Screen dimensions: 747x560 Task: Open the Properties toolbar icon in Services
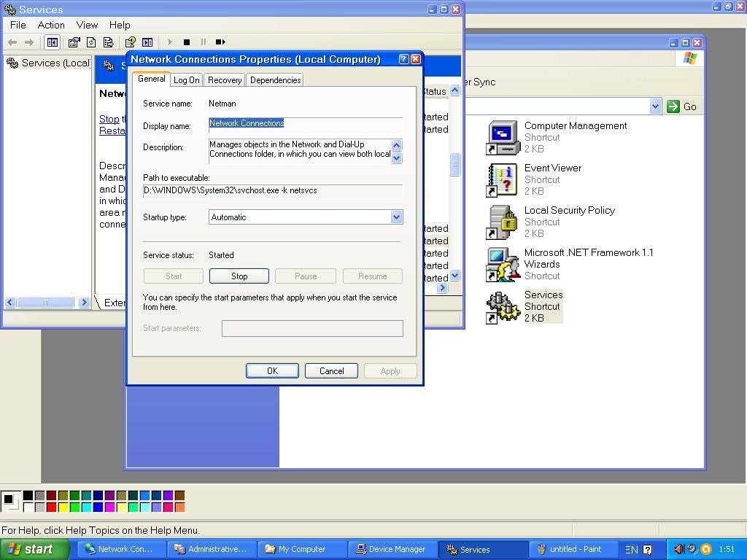74,42
